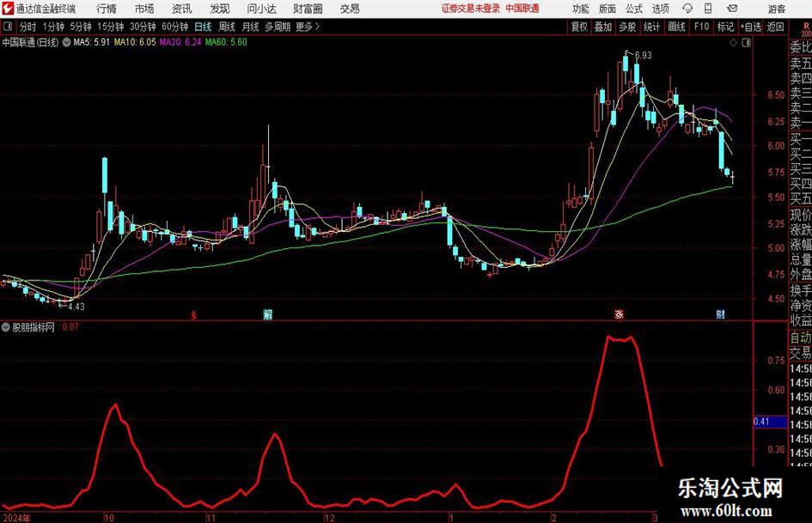Image resolution: width=812 pixels, height=523 pixels.
Task: Open the 行情 menu
Action: point(107,9)
